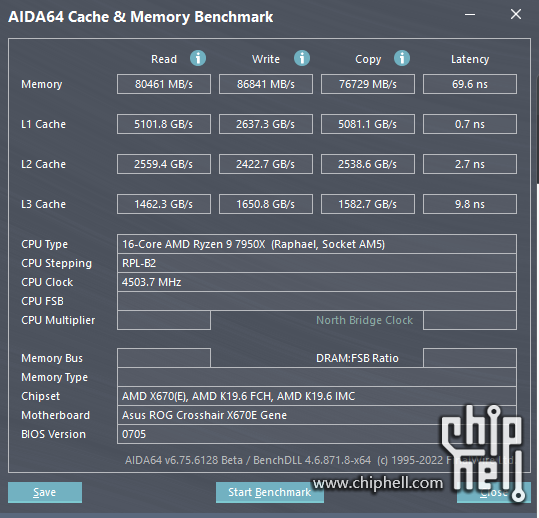Click the Motherboard name field

click(317, 415)
